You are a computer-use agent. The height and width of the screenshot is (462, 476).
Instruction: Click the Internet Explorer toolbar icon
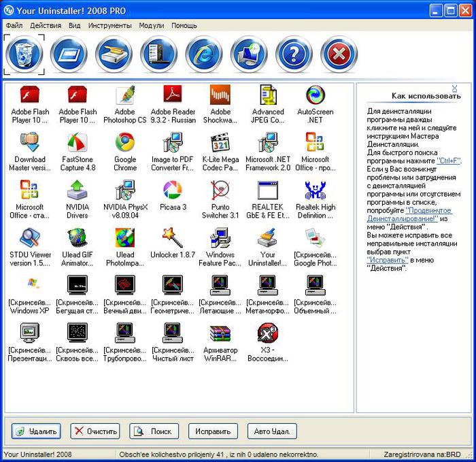204,54
